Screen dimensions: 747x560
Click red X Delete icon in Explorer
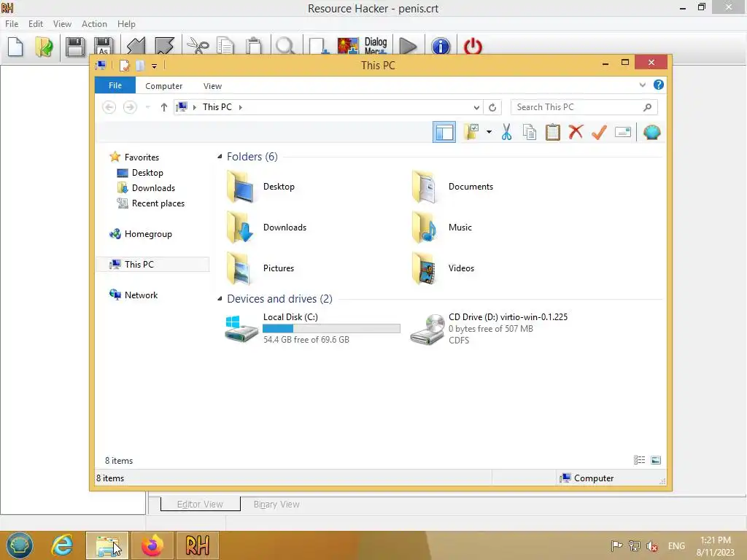576,132
